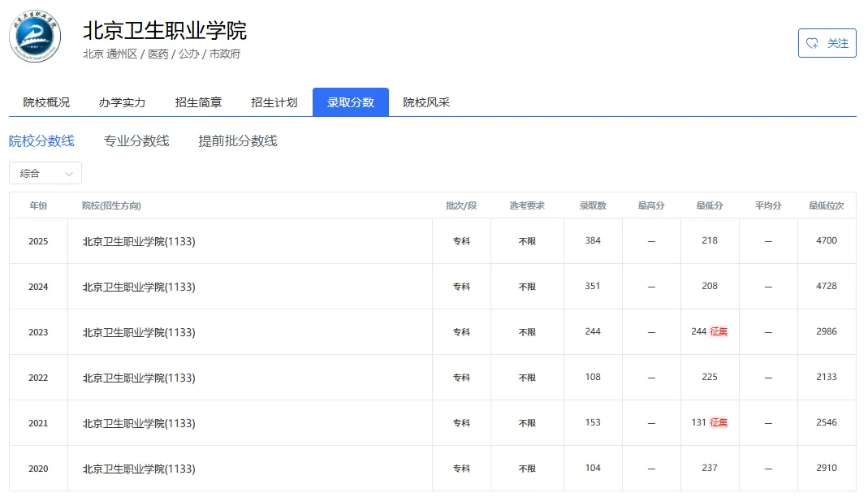
Task: Click the college logo emblem
Action: click(35, 37)
